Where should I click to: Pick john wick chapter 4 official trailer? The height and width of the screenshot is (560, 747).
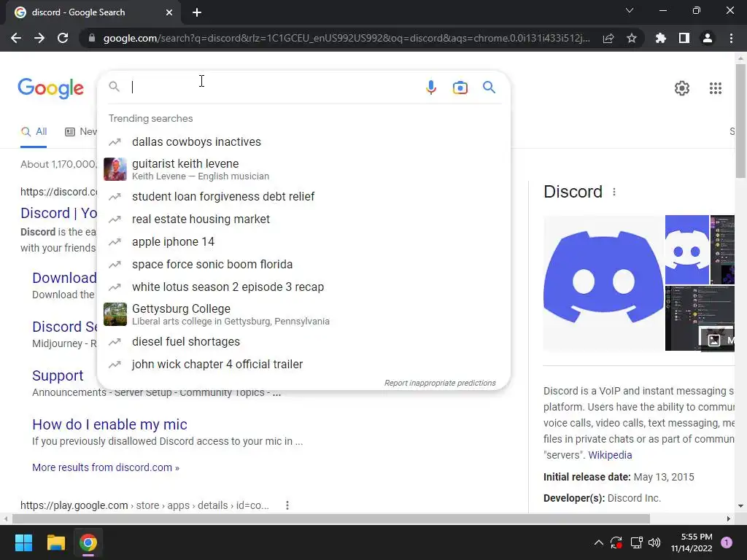click(303, 365)
